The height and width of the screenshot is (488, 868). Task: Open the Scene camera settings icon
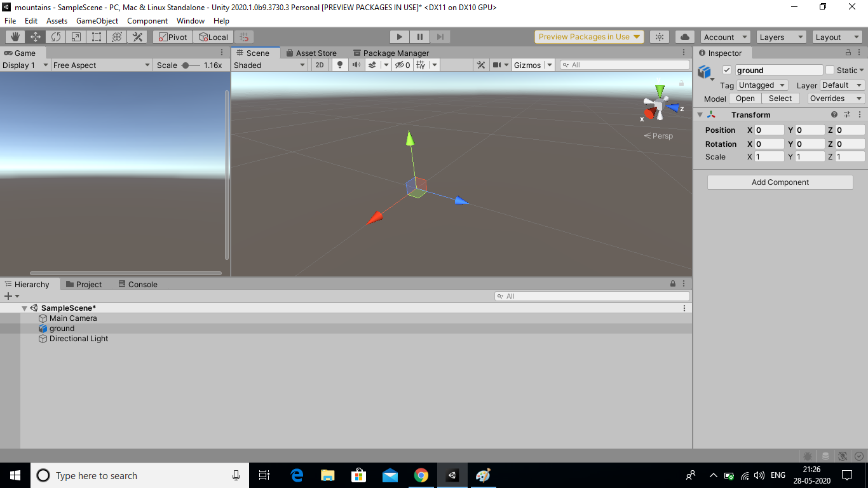(498, 65)
